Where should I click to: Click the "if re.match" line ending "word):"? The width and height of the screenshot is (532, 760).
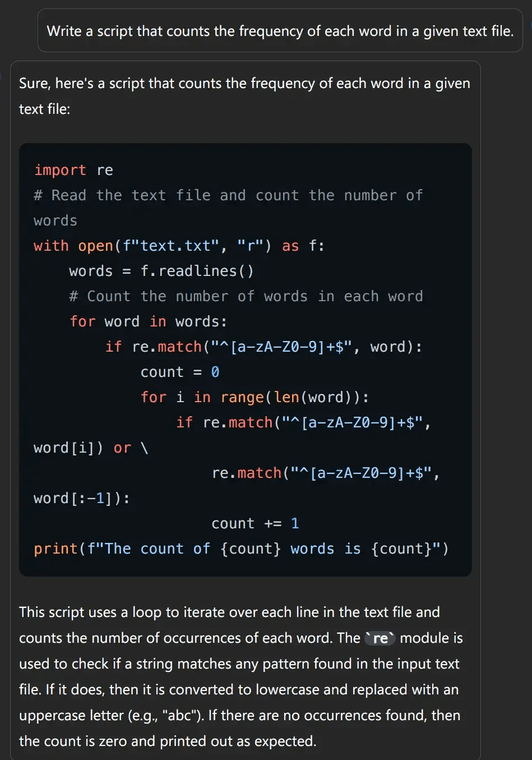(x=263, y=347)
